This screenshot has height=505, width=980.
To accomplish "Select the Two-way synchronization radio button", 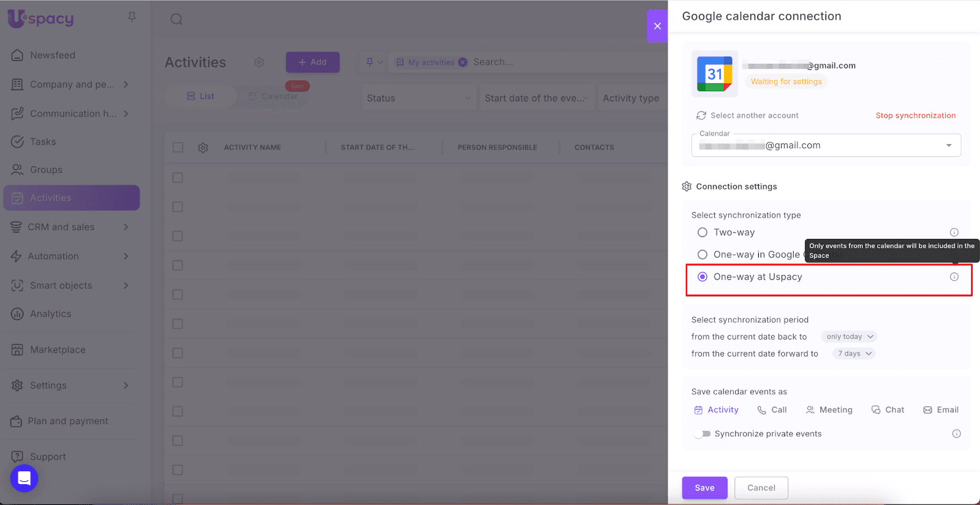I will coord(703,232).
